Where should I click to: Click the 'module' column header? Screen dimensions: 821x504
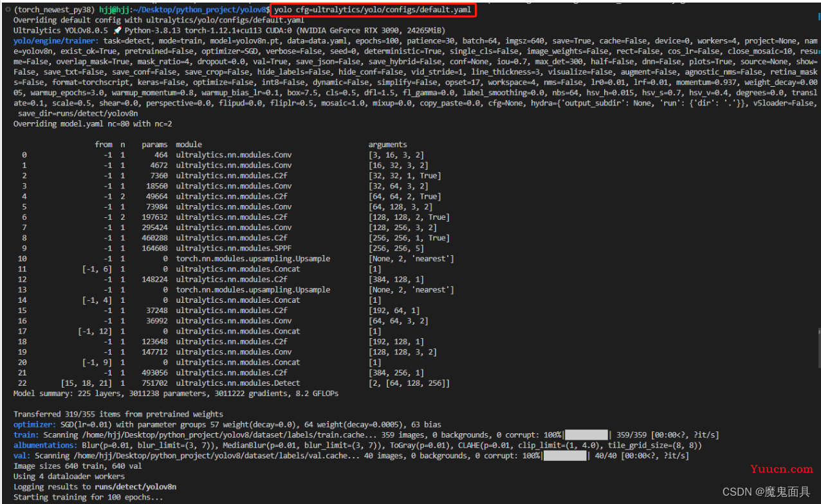pos(189,145)
